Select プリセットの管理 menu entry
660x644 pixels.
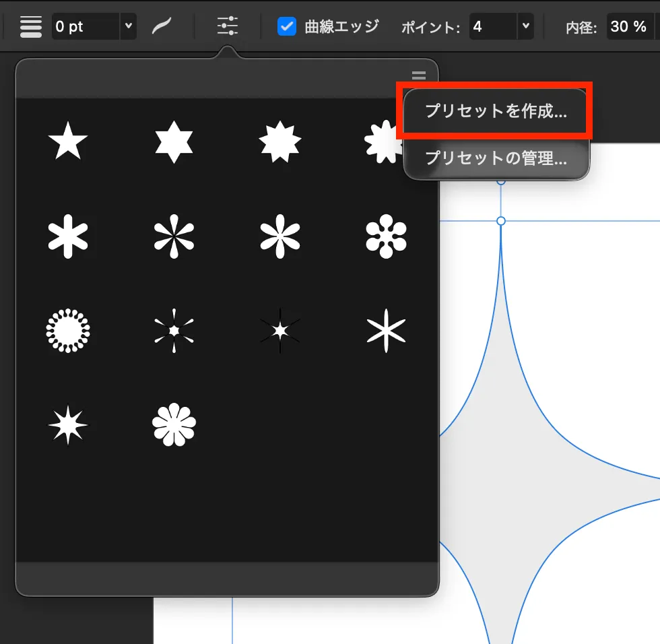(495, 160)
